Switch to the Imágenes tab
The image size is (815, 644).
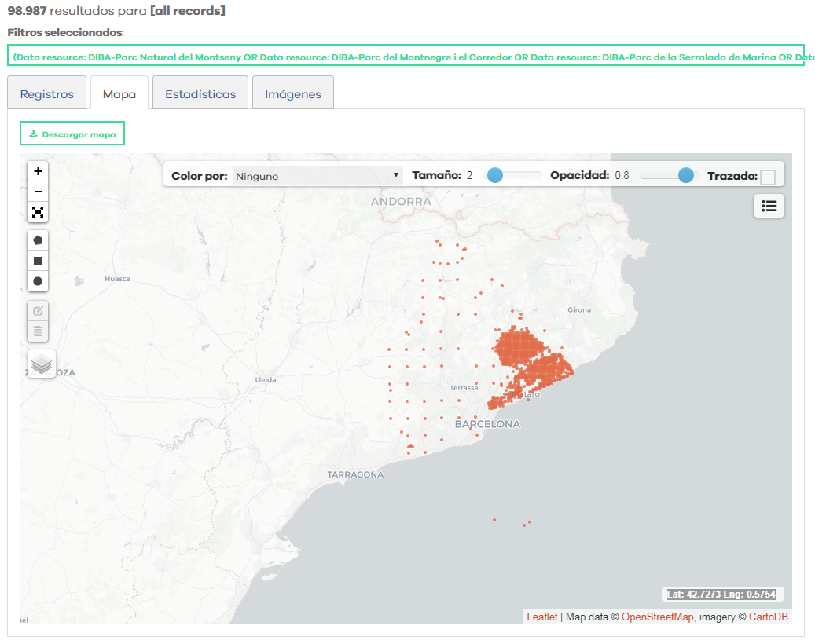(x=293, y=94)
